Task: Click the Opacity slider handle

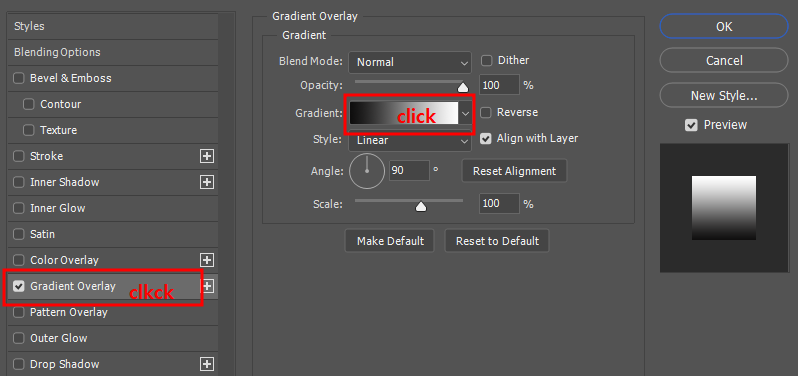Action: [x=463, y=88]
